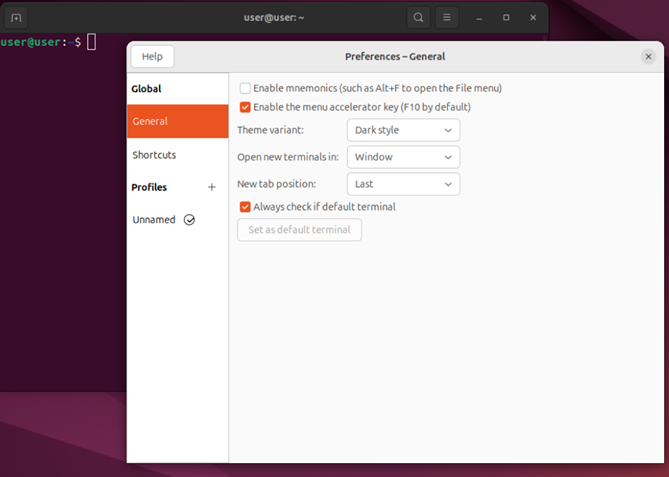Uncheck Always check if default terminal

pyautogui.click(x=245, y=207)
